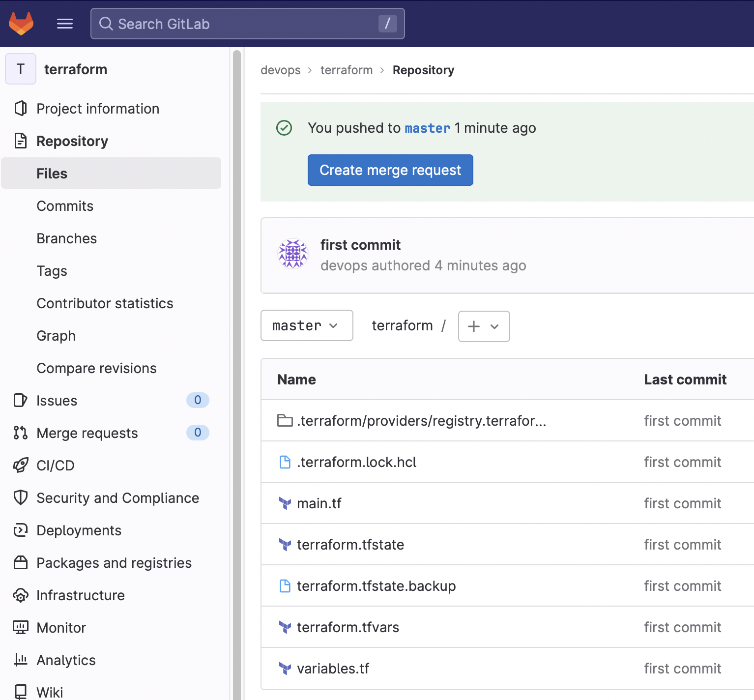The image size is (754, 700).
Task: Click the Create merge request button
Action: 390,170
